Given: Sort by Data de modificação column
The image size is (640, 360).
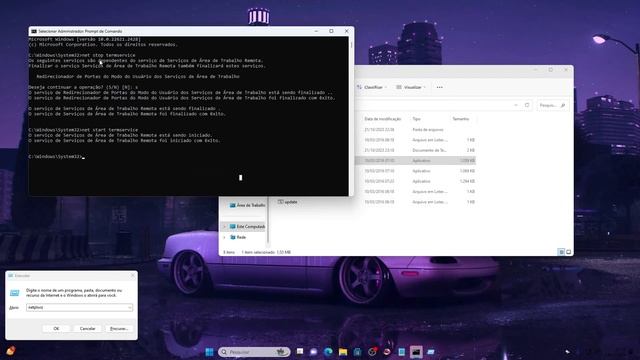Looking at the screenshot, I should pos(382,119).
